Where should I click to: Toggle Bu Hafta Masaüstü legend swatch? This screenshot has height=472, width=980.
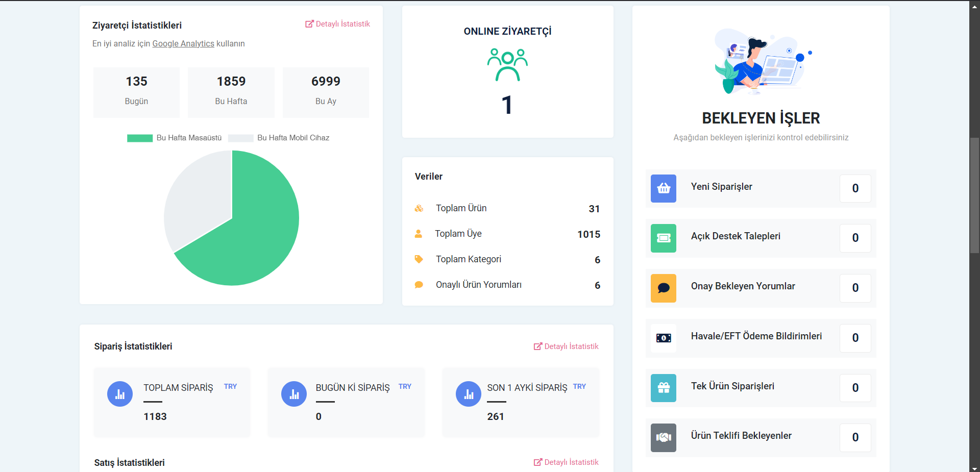pos(140,138)
